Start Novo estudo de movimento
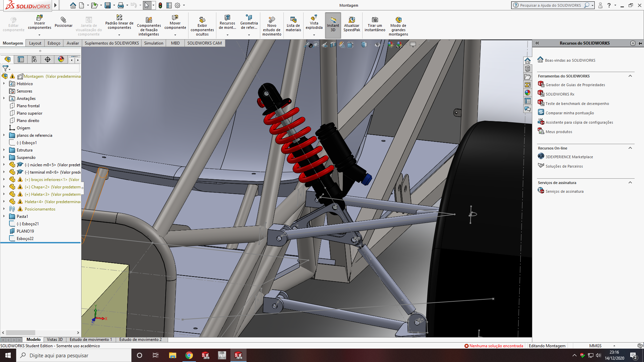This screenshot has height=362, width=644. pos(272,26)
